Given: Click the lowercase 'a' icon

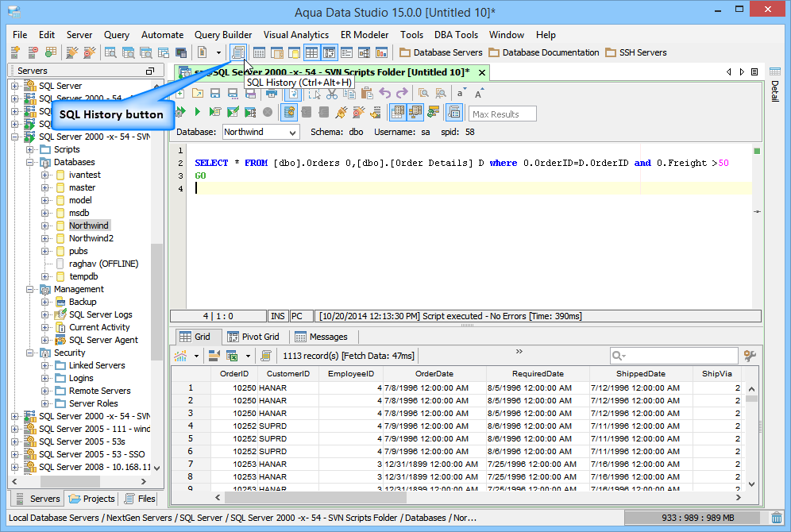Looking at the screenshot, I should (461, 93).
